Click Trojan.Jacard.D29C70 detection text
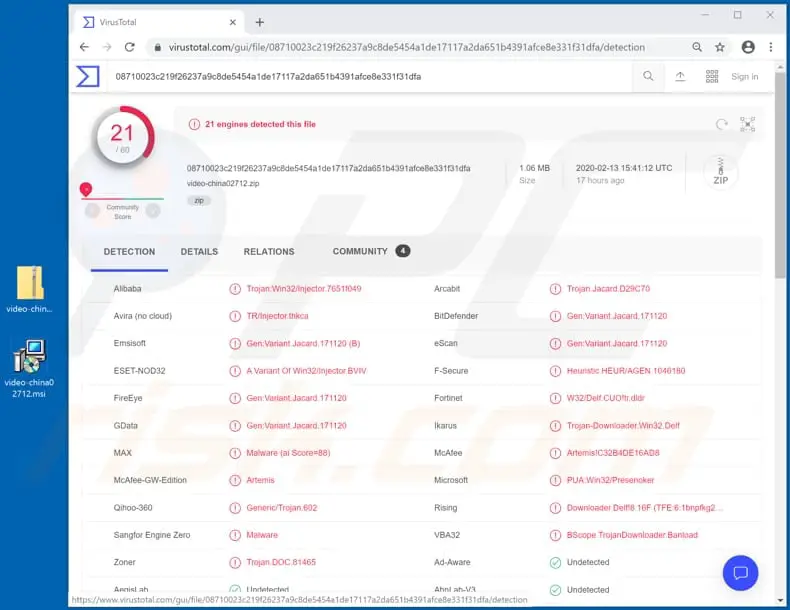This screenshot has height=610, width=790. [x=608, y=289]
